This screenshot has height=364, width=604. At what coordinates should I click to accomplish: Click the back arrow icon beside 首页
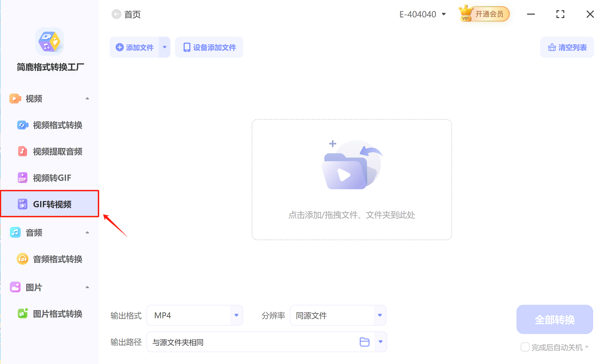click(x=116, y=14)
